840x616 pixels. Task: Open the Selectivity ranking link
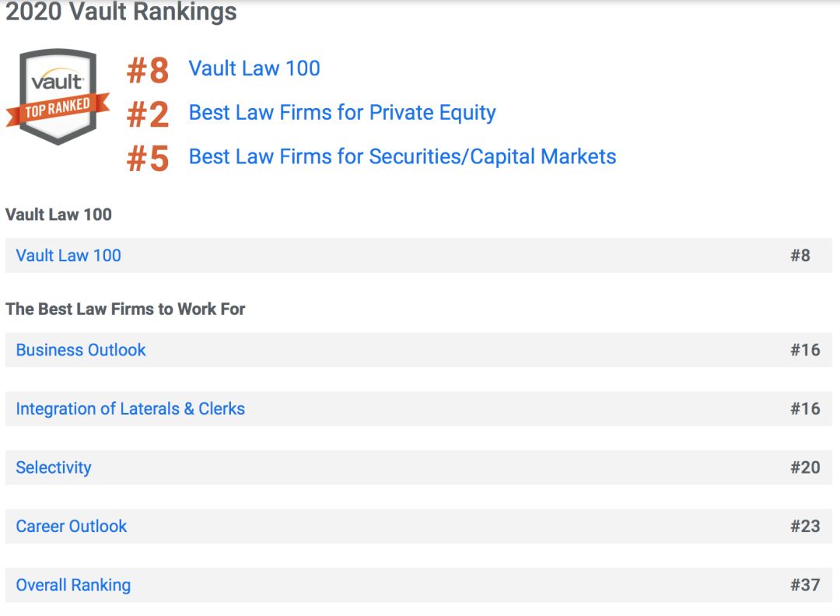(54, 467)
